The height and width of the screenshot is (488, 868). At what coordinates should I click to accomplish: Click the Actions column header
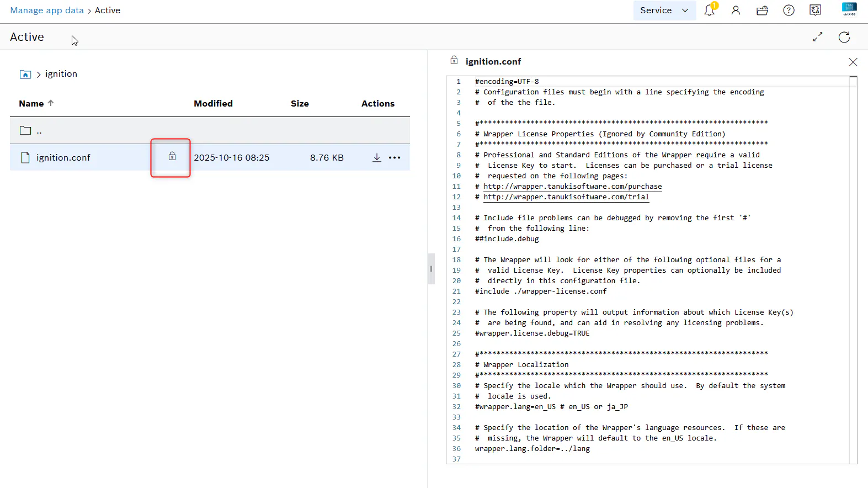coord(378,103)
